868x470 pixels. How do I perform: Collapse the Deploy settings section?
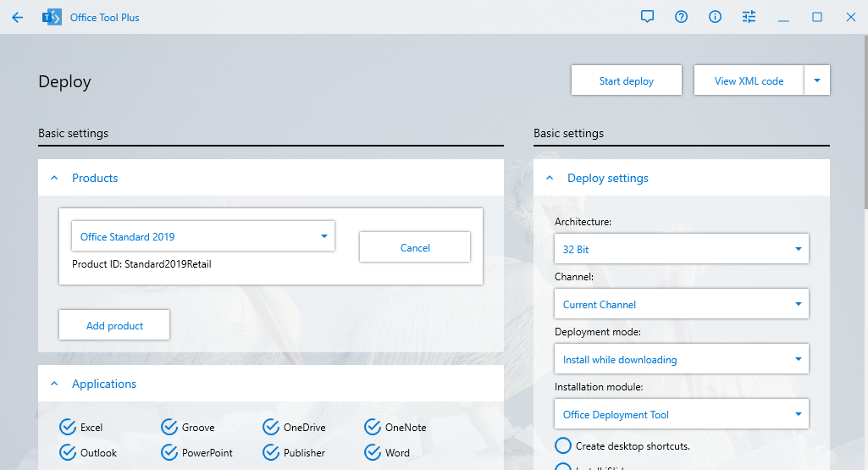click(550, 178)
